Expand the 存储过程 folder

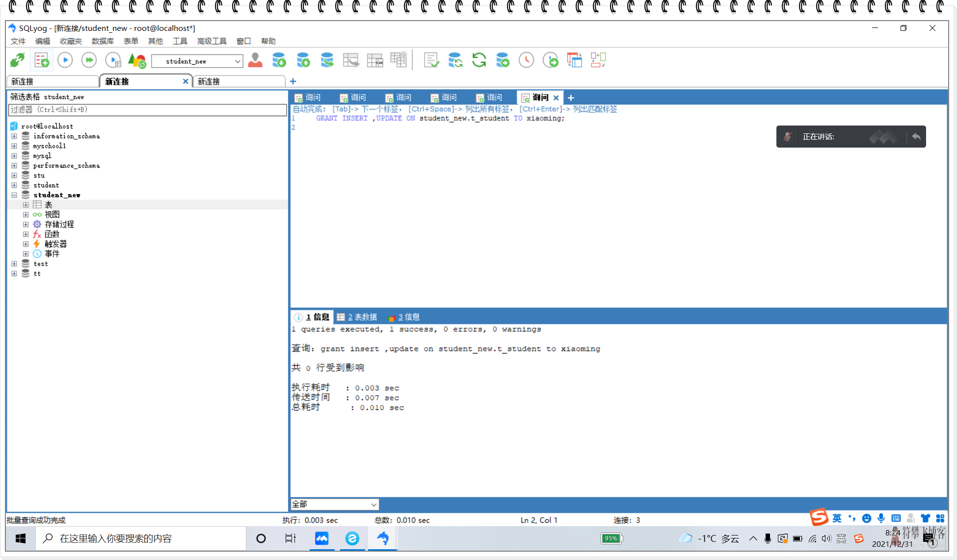click(26, 225)
